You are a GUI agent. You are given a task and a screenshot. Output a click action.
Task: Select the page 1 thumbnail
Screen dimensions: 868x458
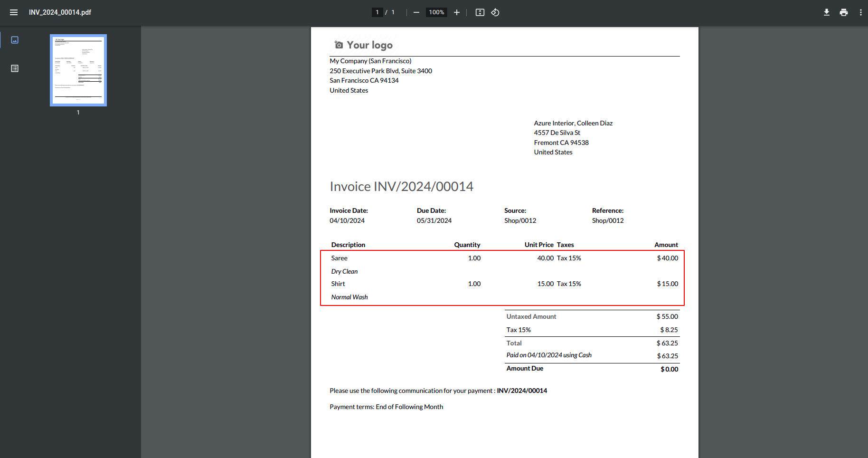pyautogui.click(x=78, y=70)
